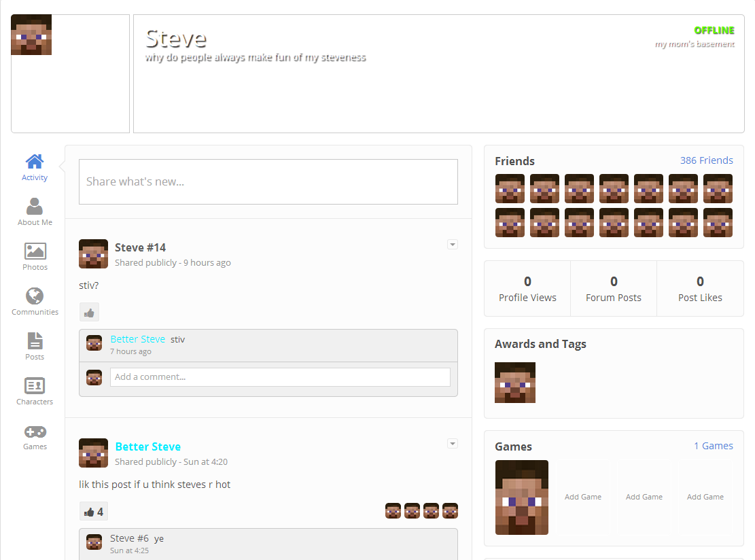Click the 'Add a comment...' field
Screen dimensions: 755x560
point(280,377)
